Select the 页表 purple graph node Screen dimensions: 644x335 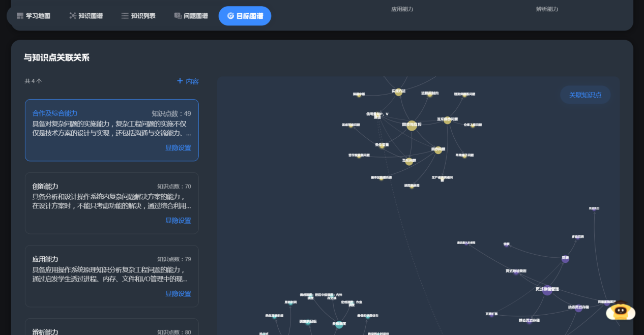(565, 259)
